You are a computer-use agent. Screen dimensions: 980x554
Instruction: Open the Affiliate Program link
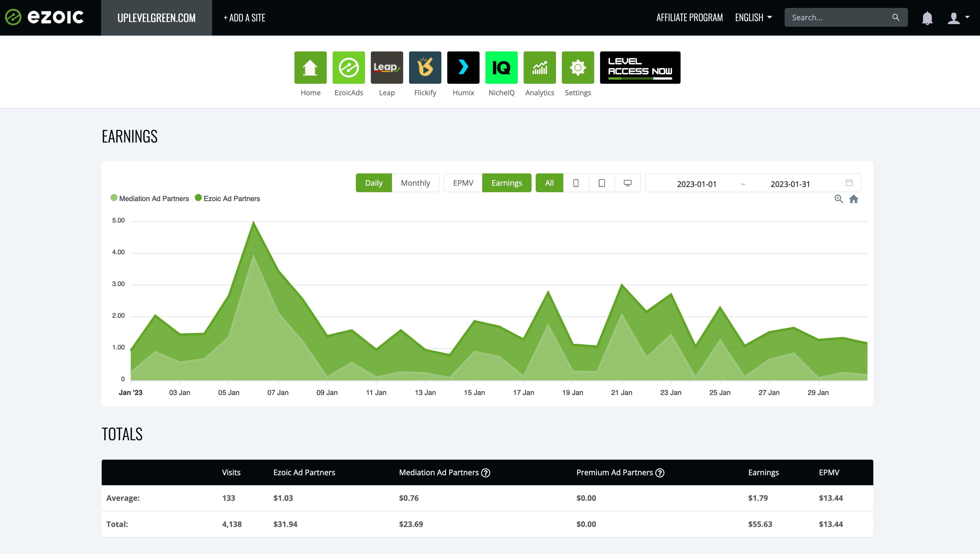click(x=689, y=18)
